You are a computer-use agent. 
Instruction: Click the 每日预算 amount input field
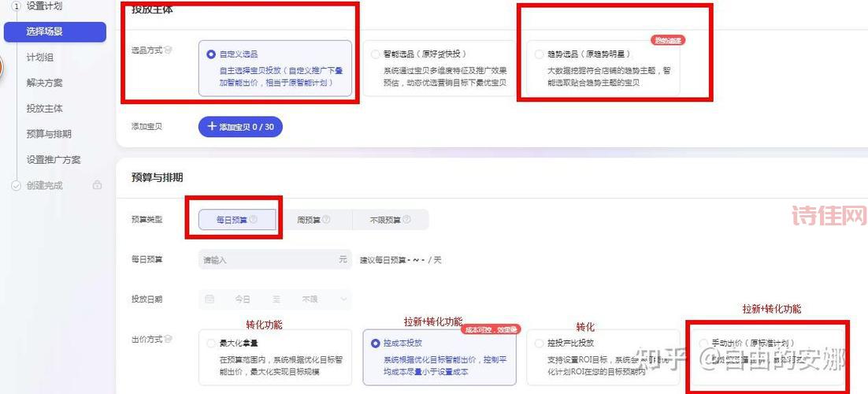tap(275, 259)
